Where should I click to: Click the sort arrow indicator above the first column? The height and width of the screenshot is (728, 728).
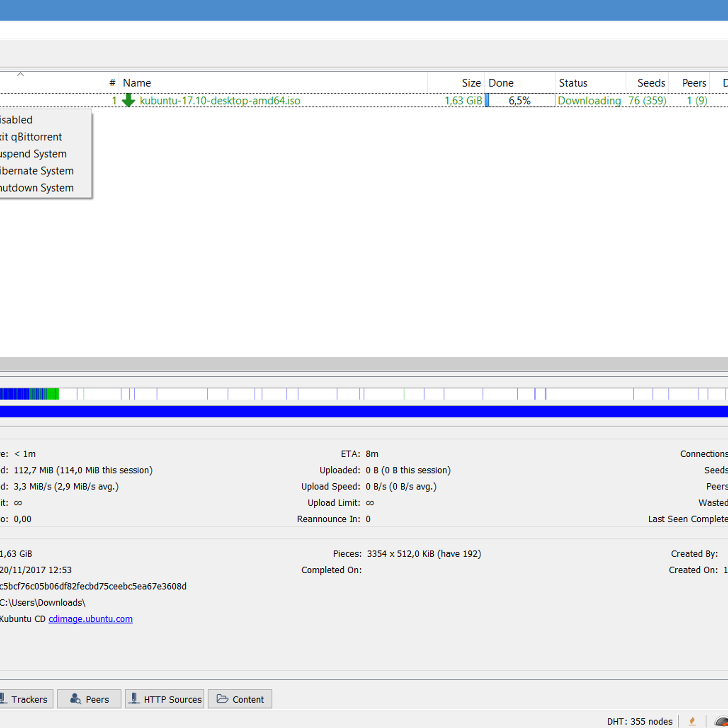(x=20, y=74)
